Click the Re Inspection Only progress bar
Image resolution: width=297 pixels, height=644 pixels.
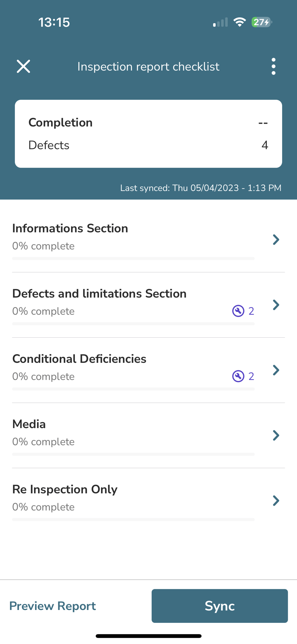tap(133, 520)
